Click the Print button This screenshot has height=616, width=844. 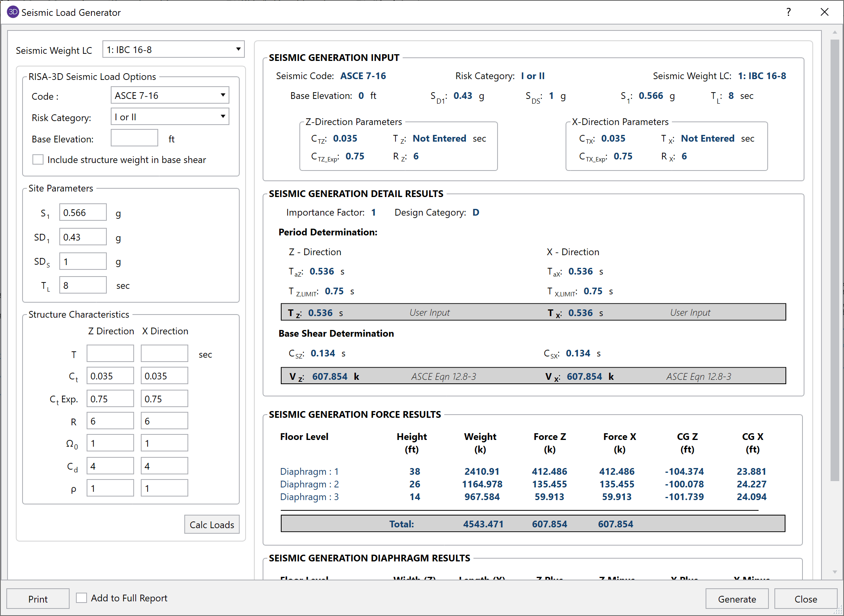(38, 599)
